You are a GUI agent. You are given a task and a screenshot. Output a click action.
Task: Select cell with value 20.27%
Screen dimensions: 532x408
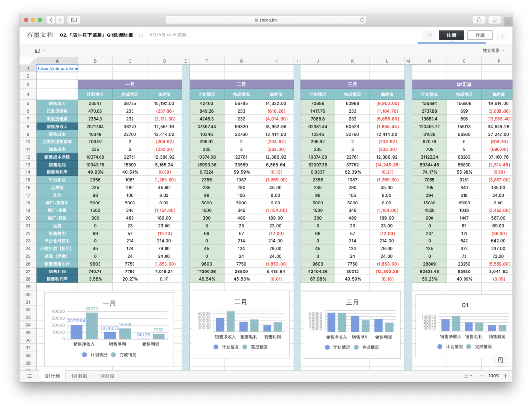130,279
